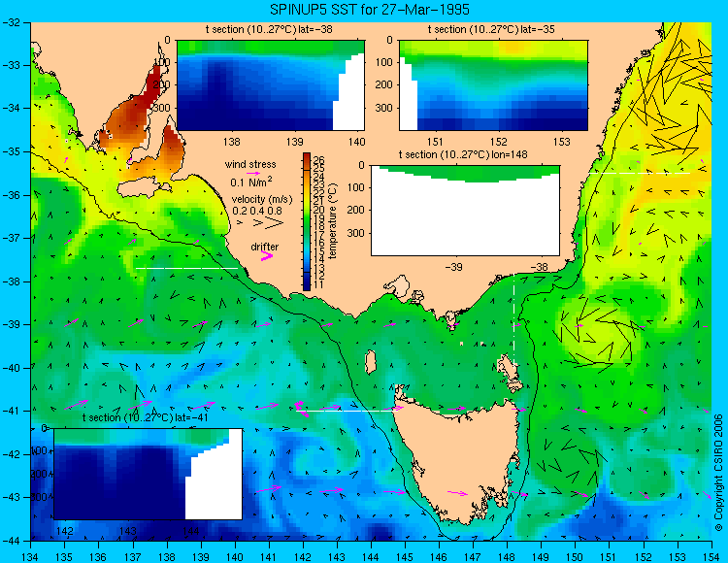This screenshot has width=728, height=563.
Task: Click the 200 depth label on the lat=-35 section
Action: [384, 85]
